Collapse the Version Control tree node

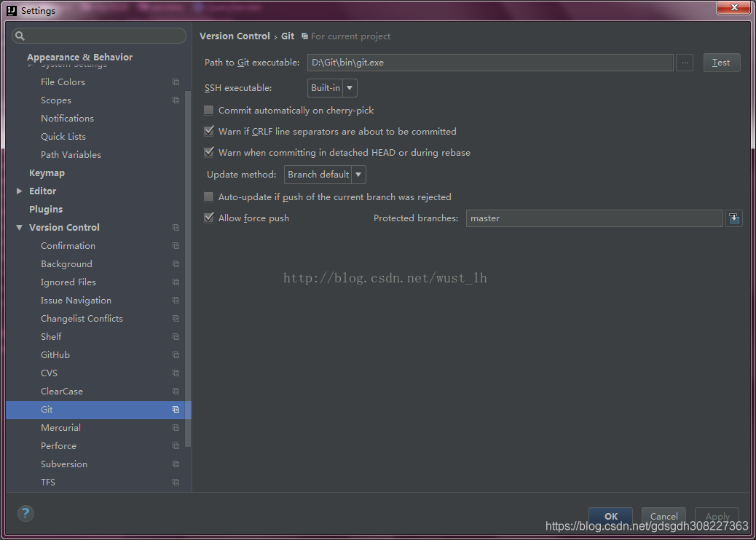click(19, 227)
